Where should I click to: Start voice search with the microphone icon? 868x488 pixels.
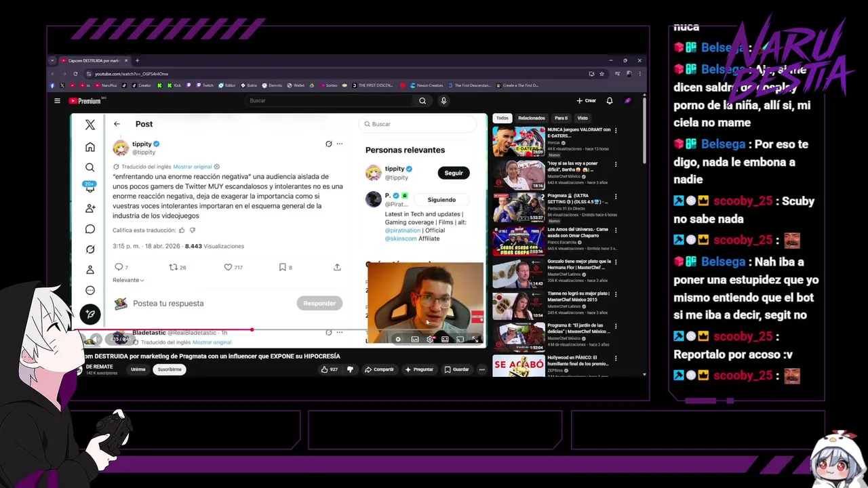[x=443, y=101]
